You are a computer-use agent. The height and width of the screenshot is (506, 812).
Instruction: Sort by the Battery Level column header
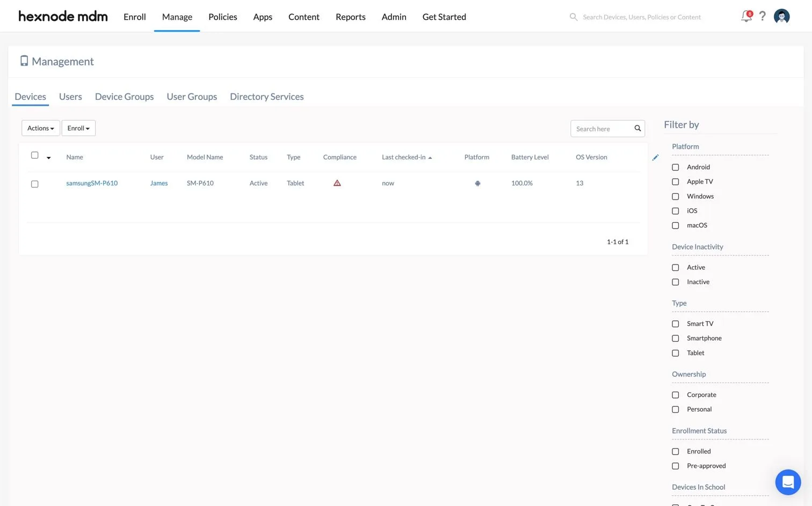pyautogui.click(x=530, y=157)
